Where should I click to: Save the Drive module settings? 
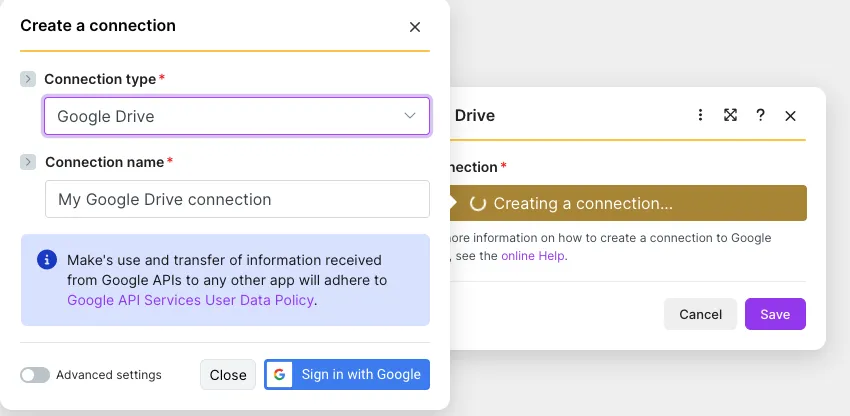(x=775, y=314)
